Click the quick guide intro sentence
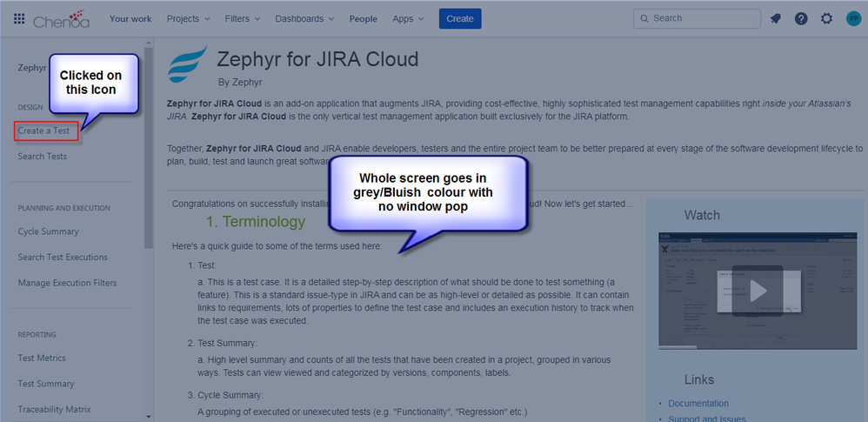The width and height of the screenshot is (868, 422). (x=277, y=246)
